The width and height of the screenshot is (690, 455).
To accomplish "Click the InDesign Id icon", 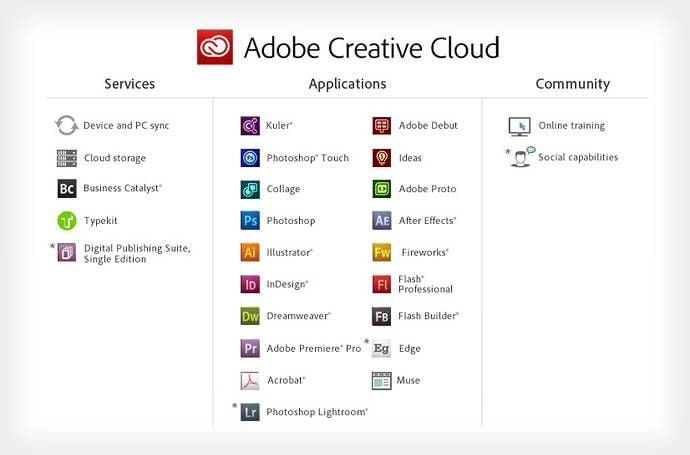I will (x=250, y=284).
